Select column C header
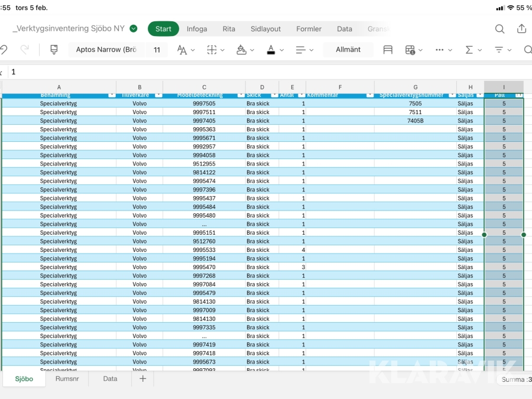Image resolution: width=532 pixels, height=399 pixels. click(x=204, y=87)
